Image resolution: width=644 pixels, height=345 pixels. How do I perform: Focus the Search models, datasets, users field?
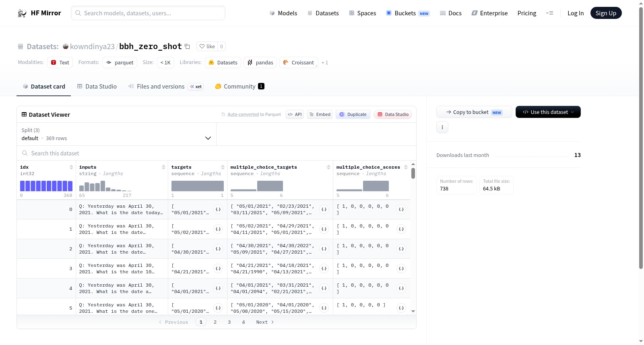pos(148,13)
